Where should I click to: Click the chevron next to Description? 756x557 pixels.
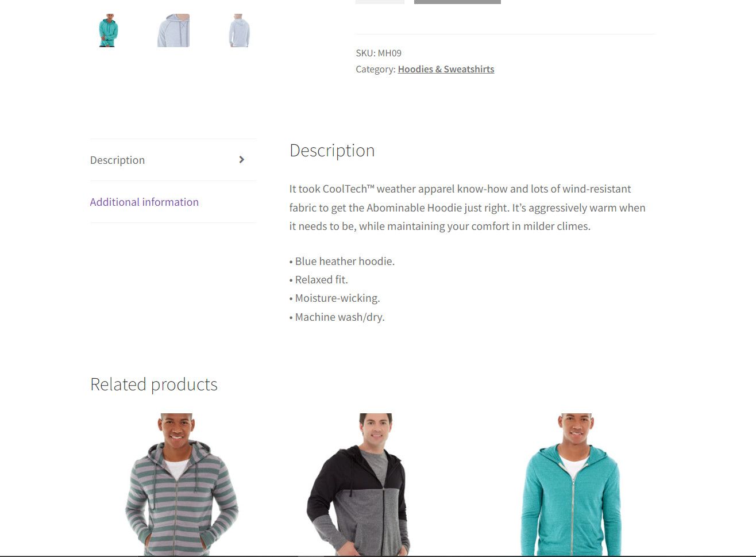242,160
